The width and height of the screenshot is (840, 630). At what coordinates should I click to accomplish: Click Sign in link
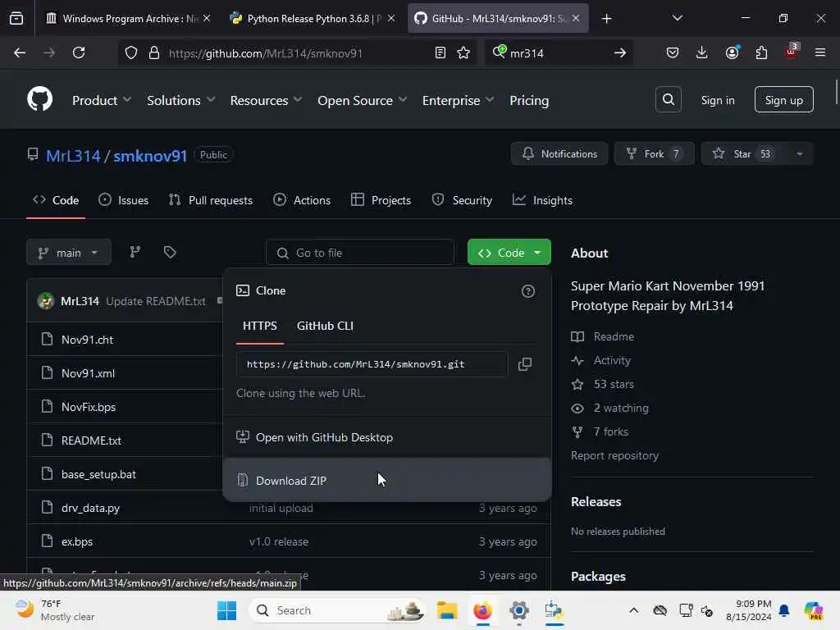click(x=717, y=100)
